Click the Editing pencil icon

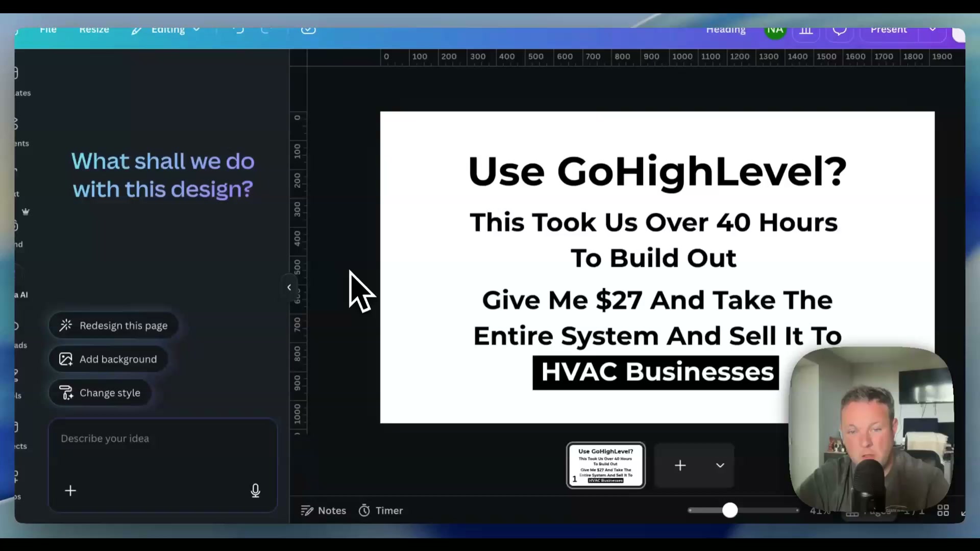[136, 31]
